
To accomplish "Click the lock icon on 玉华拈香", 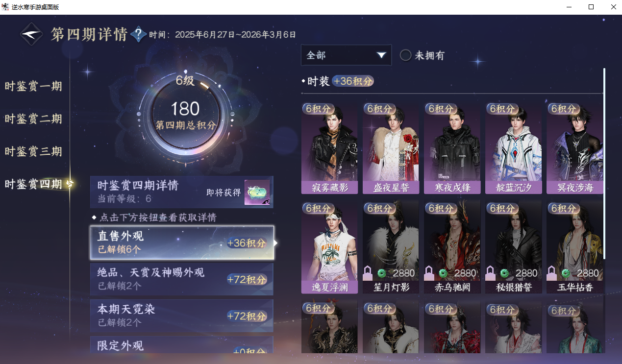I will (551, 273).
